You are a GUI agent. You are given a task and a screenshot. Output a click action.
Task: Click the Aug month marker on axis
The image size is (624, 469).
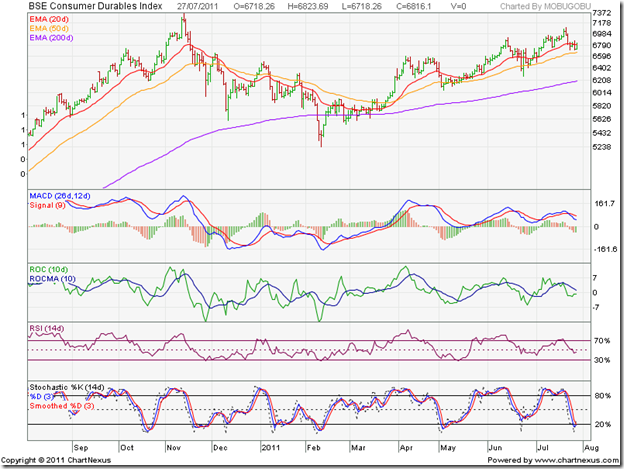click(591, 448)
